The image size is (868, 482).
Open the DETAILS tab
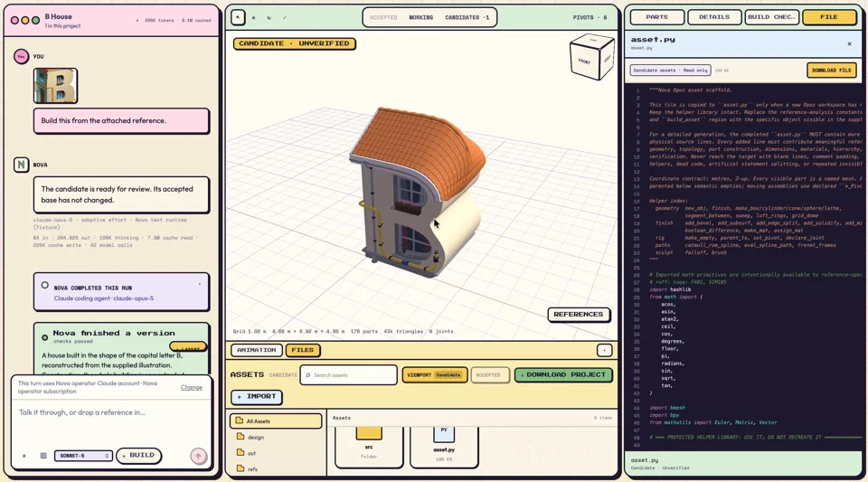pyautogui.click(x=714, y=17)
